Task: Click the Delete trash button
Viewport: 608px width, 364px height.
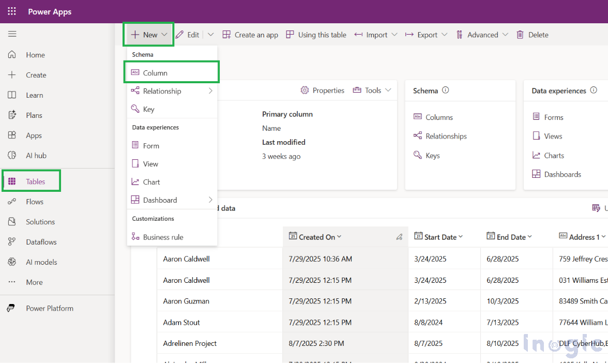Action: click(533, 35)
